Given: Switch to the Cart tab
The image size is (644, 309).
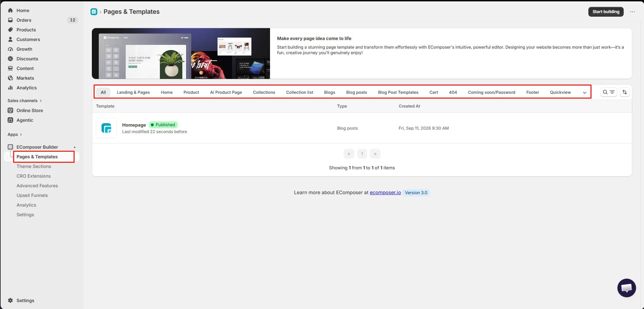Looking at the screenshot, I should tap(434, 92).
